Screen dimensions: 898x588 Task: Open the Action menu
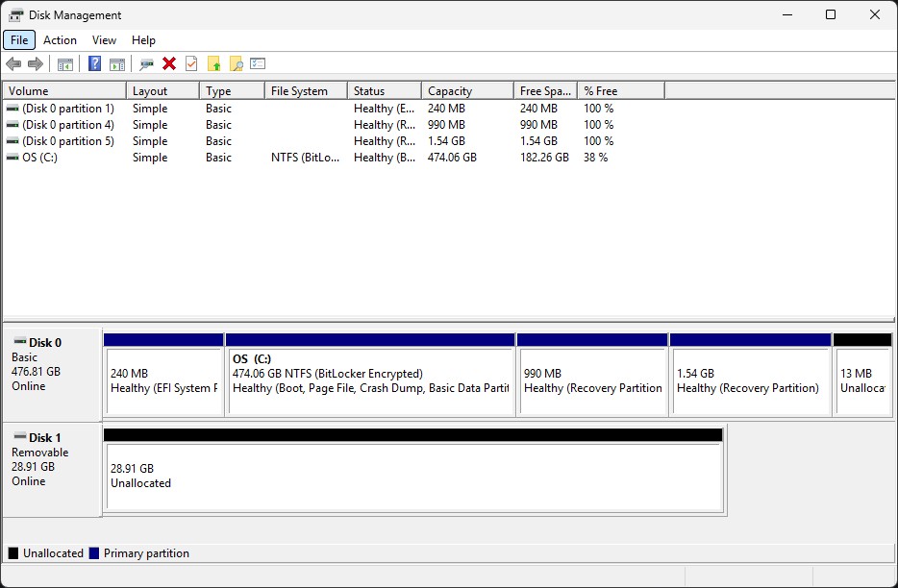[60, 39]
